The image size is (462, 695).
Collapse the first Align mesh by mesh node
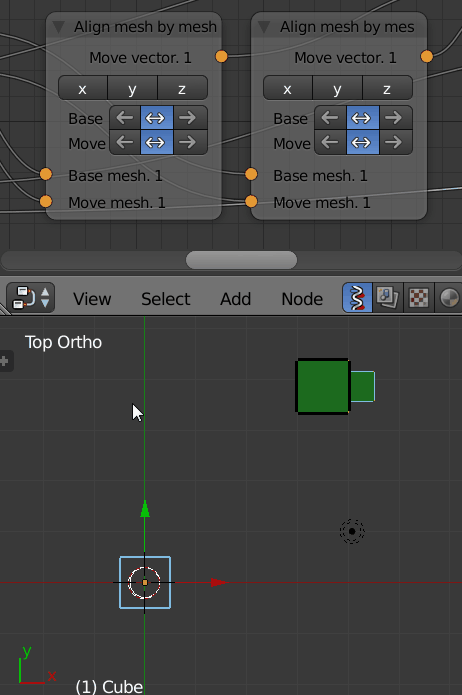click(x=59, y=27)
